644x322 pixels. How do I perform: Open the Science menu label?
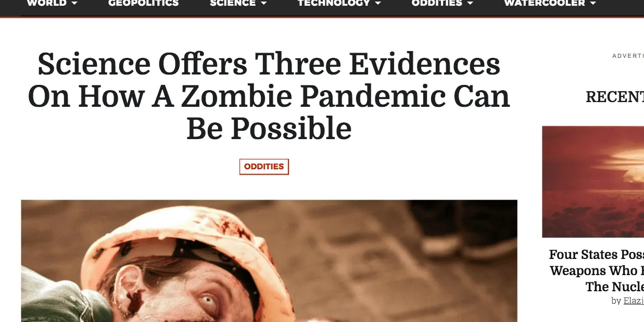pos(233,3)
